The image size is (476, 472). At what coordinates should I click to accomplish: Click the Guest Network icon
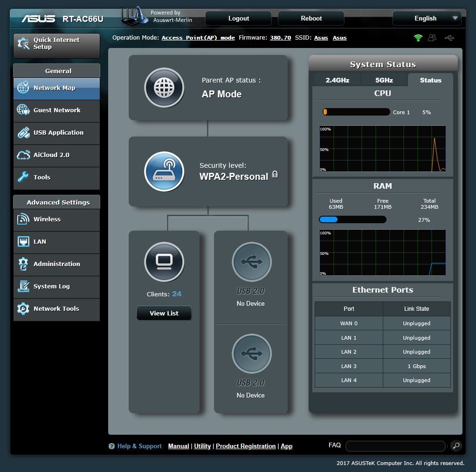pos(23,110)
